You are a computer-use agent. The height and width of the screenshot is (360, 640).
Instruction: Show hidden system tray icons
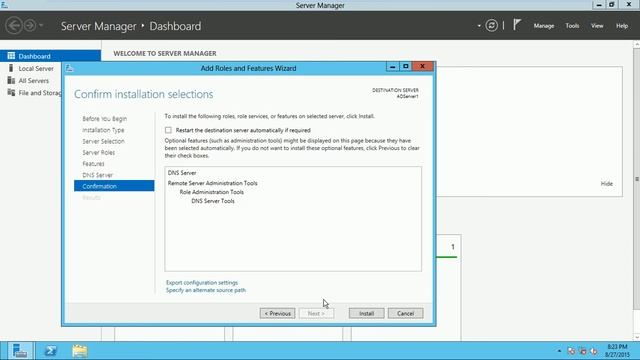tap(559, 351)
